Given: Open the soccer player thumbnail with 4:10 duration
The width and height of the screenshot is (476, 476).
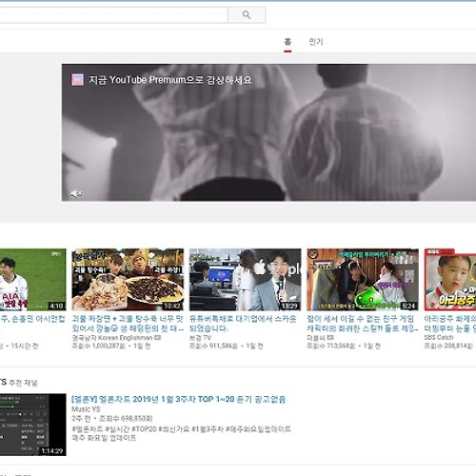Looking at the screenshot, I should [33, 279].
